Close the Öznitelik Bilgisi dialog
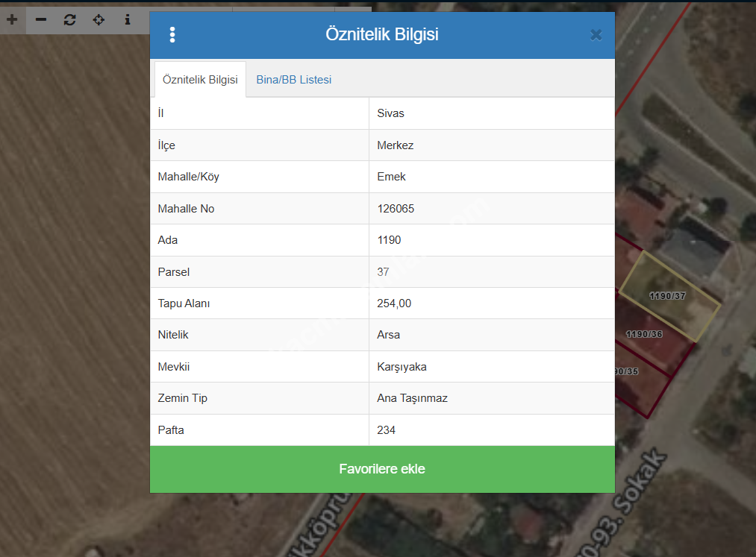The width and height of the screenshot is (756, 557). (x=596, y=35)
